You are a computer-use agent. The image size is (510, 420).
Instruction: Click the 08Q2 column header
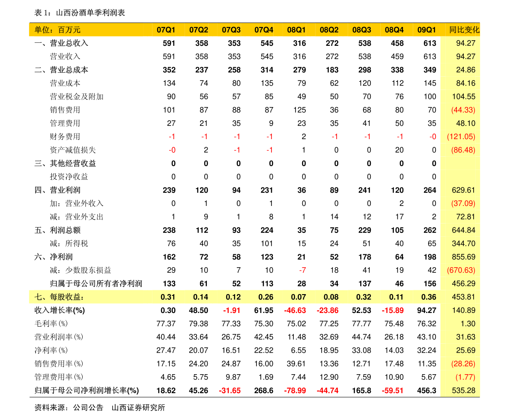click(329, 30)
